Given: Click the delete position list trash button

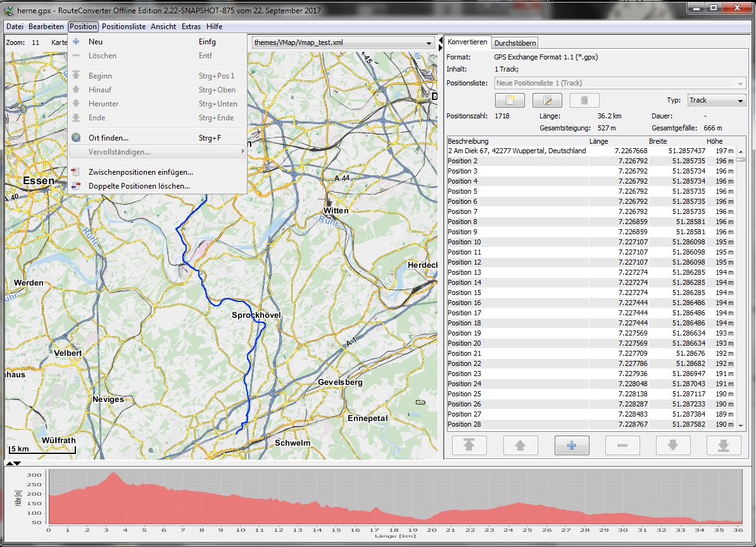Looking at the screenshot, I should click(584, 100).
